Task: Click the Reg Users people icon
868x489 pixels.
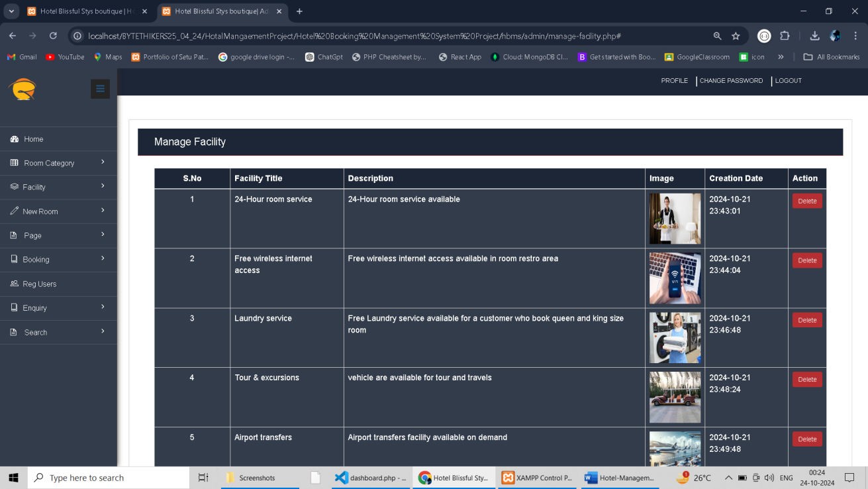Action: click(14, 284)
